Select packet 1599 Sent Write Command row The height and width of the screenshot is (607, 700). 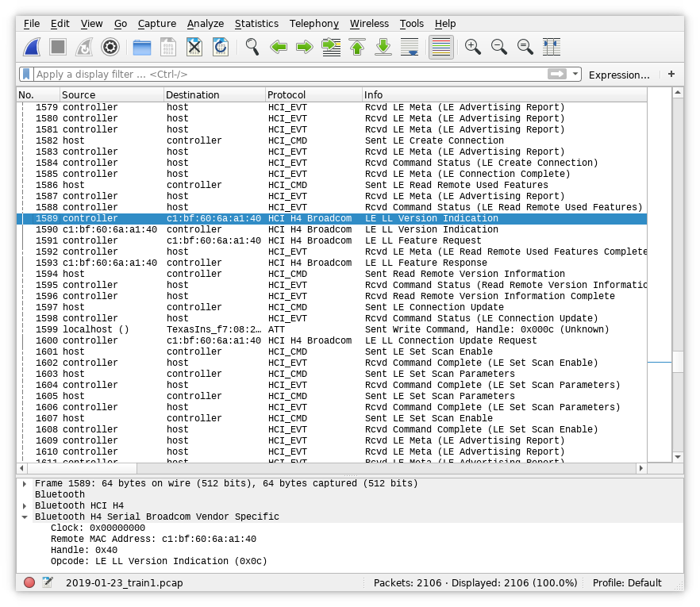coord(332,329)
